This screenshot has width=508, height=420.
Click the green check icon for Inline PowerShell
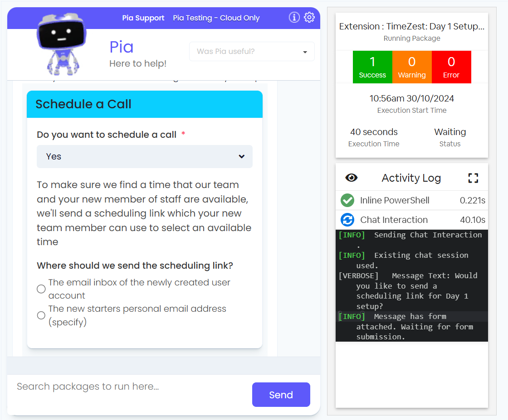[347, 200]
